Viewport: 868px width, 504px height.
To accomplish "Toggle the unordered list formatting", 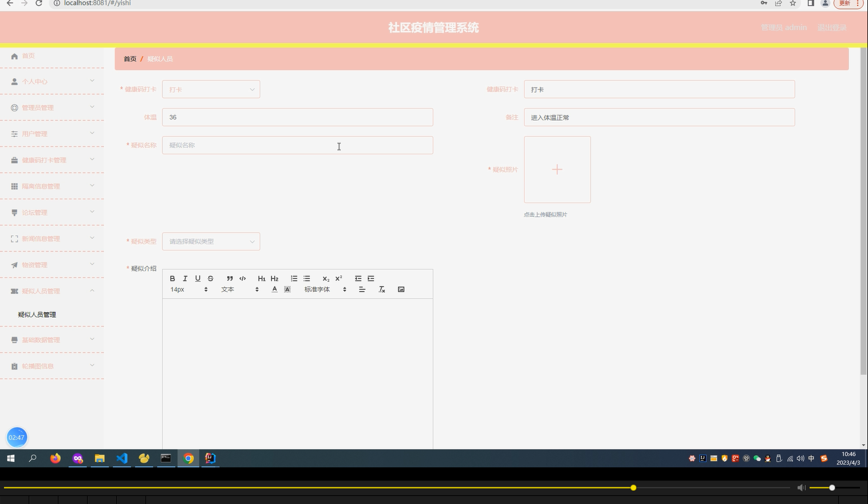I will 306,278.
